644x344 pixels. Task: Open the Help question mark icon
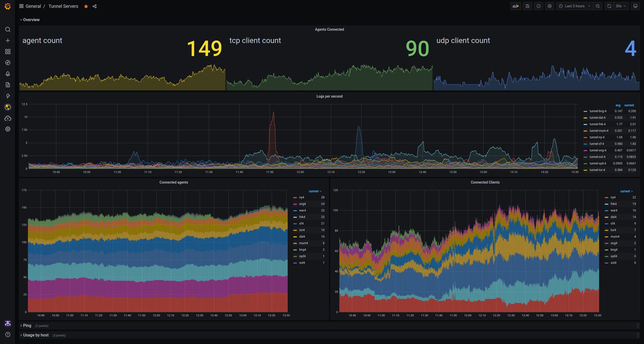(x=8, y=335)
